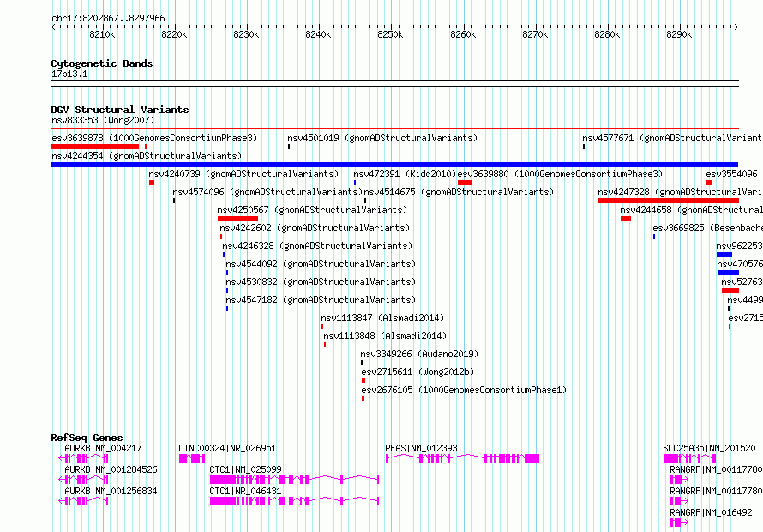Image resolution: width=763 pixels, height=532 pixels.
Task: Open gene label CTC1|NR_046431
Action: point(245,491)
